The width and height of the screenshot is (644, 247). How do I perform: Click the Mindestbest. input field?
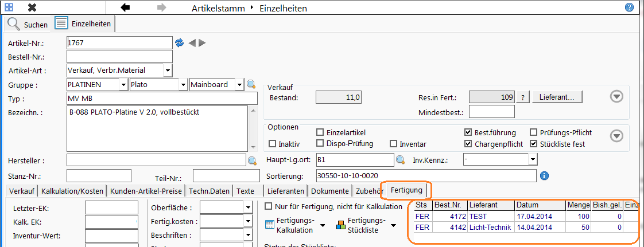pyautogui.click(x=492, y=112)
